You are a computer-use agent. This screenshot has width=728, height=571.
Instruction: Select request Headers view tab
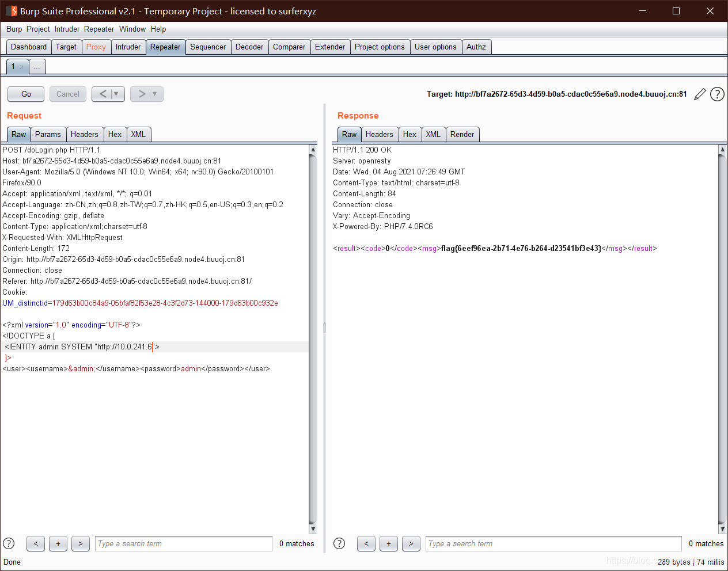coord(85,134)
